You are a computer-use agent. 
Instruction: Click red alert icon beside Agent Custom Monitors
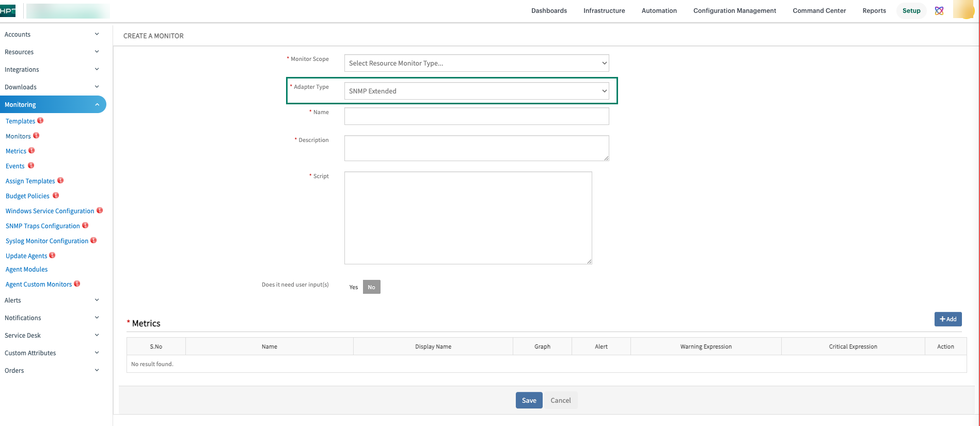point(77,284)
